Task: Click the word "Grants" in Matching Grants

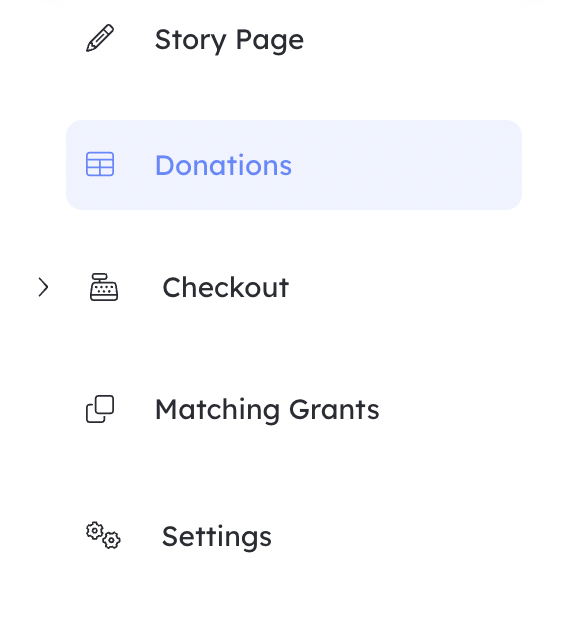Action: [334, 411]
